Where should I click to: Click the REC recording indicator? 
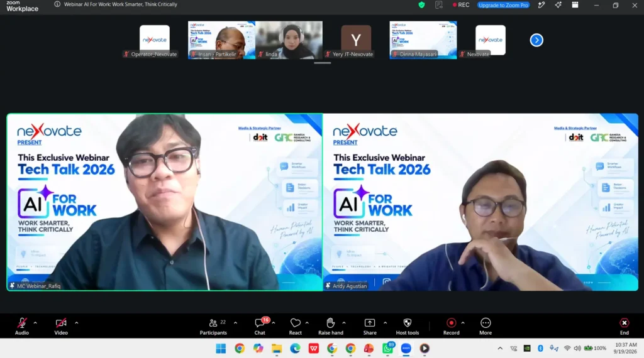[461, 5]
